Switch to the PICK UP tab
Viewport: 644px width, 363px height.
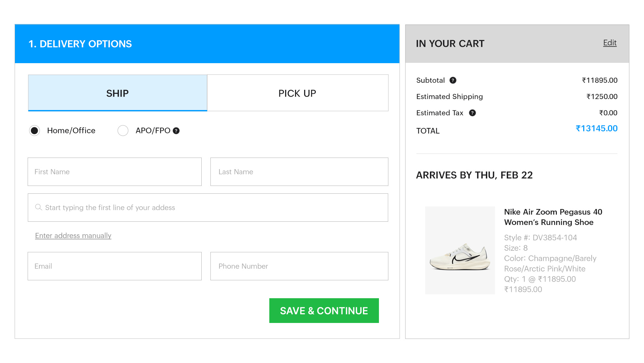pyautogui.click(x=297, y=93)
